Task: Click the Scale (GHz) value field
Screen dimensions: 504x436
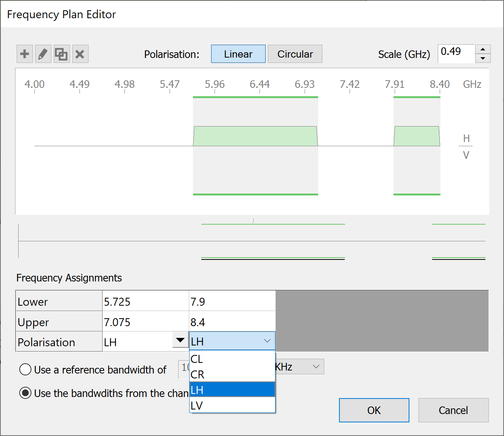Action: [x=456, y=53]
